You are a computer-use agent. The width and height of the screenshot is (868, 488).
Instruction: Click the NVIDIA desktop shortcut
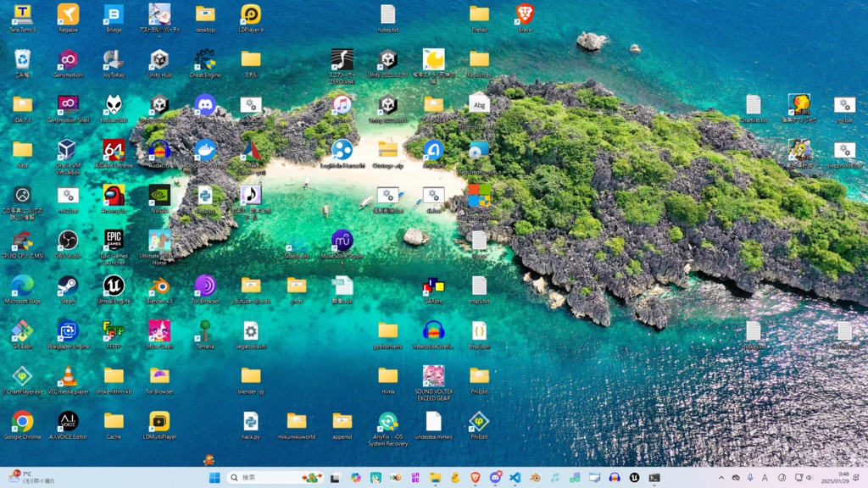coord(159,199)
